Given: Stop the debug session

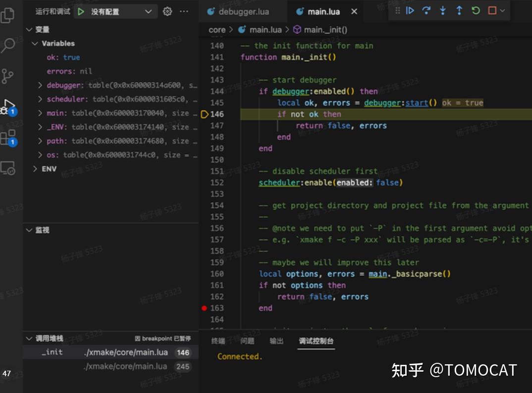Looking at the screenshot, I should [x=492, y=10].
